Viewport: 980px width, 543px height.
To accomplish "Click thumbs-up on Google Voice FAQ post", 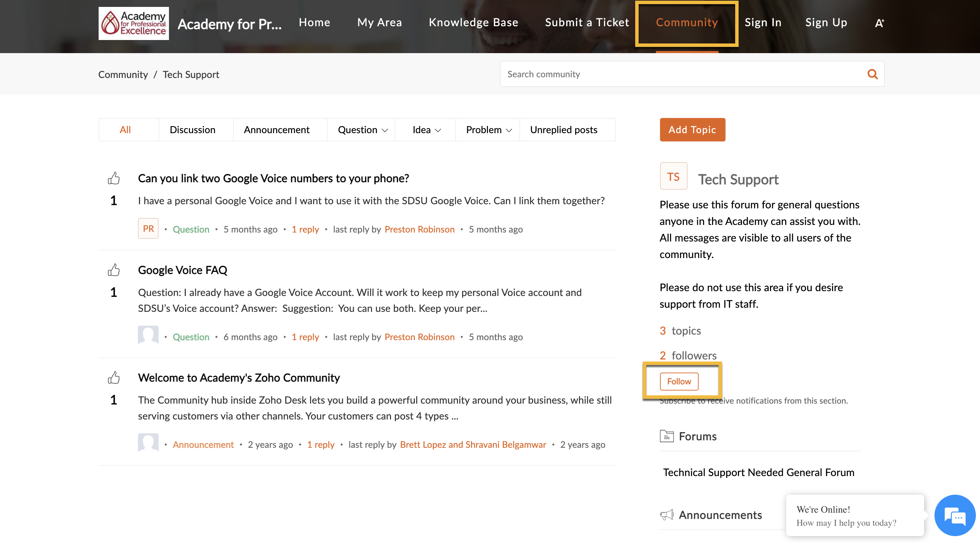I will [x=114, y=270].
